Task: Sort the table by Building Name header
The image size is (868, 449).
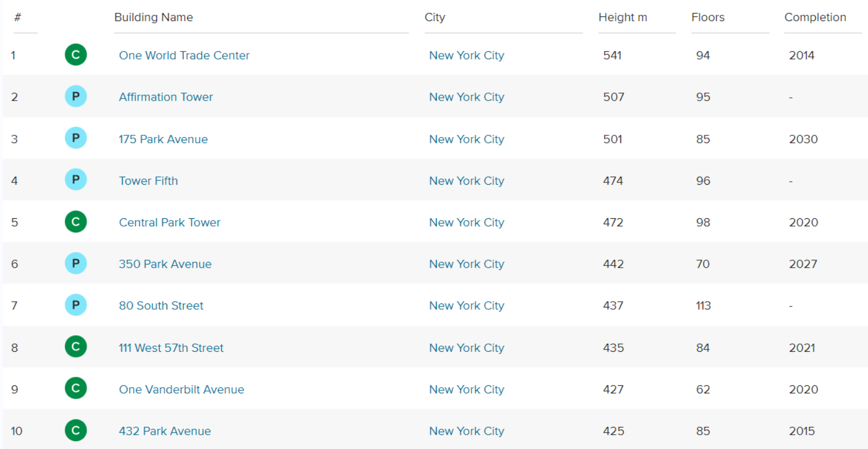Action: tap(154, 18)
